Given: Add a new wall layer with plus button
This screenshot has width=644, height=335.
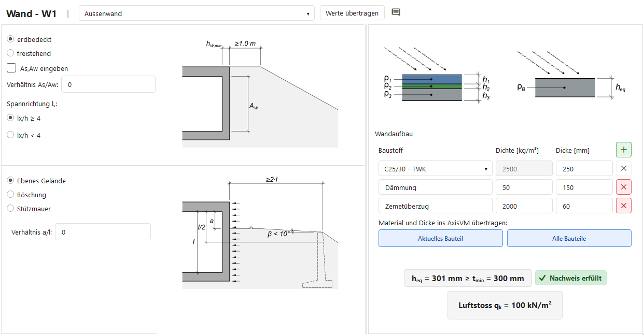Looking at the screenshot, I should [x=624, y=150].
